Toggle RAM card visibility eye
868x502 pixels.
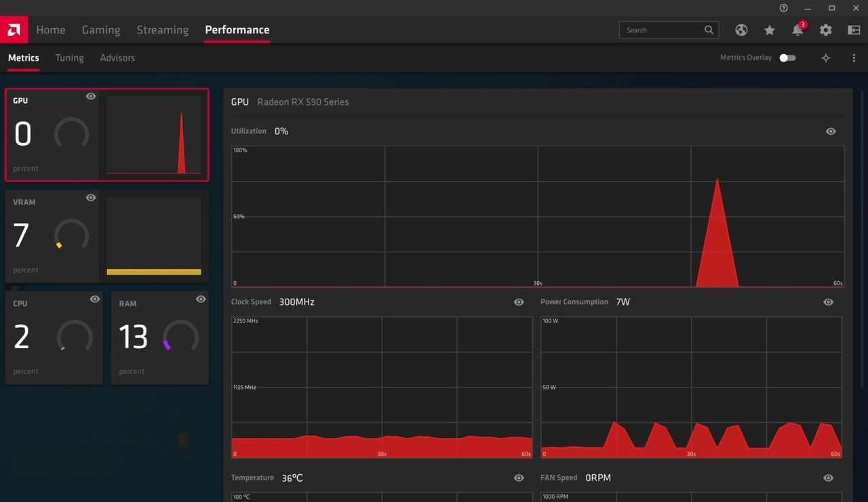(201, 299)
